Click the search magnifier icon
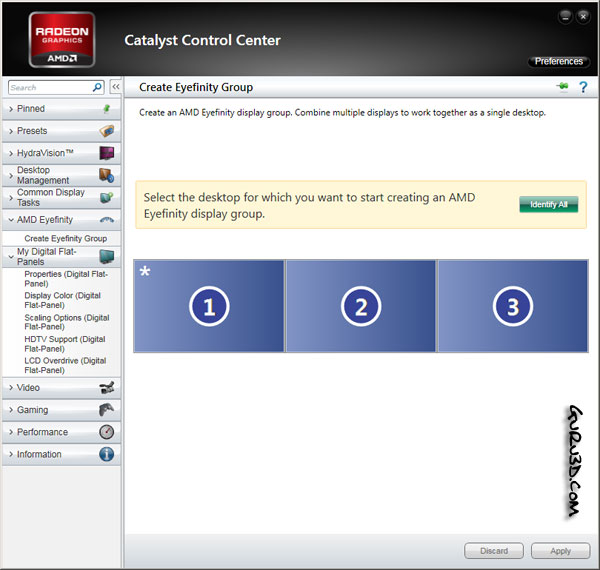The width and height of the screenshot is (600, 570). point(97,88)
